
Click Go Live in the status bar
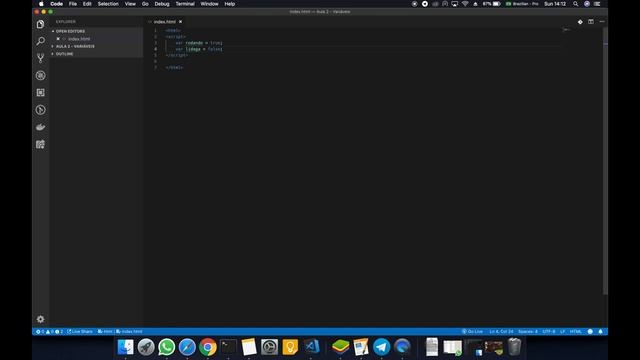(x=473, y=331)
